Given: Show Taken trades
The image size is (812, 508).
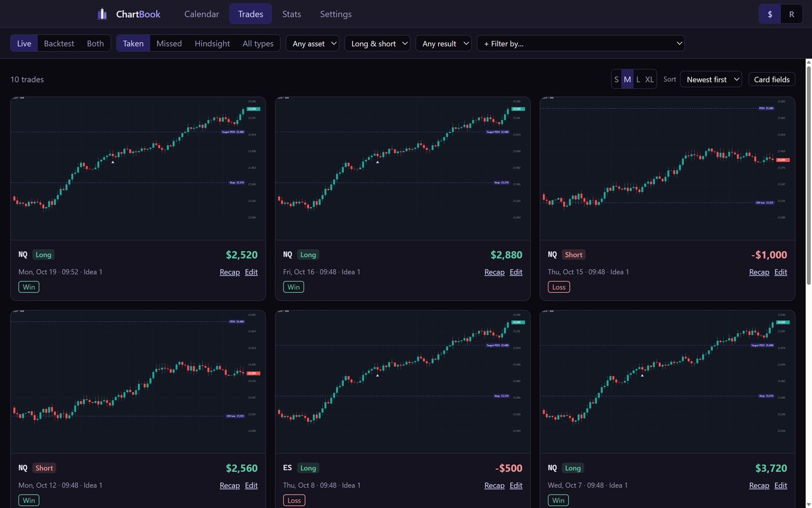Looking at the screenshot, I should pos(133,44).
